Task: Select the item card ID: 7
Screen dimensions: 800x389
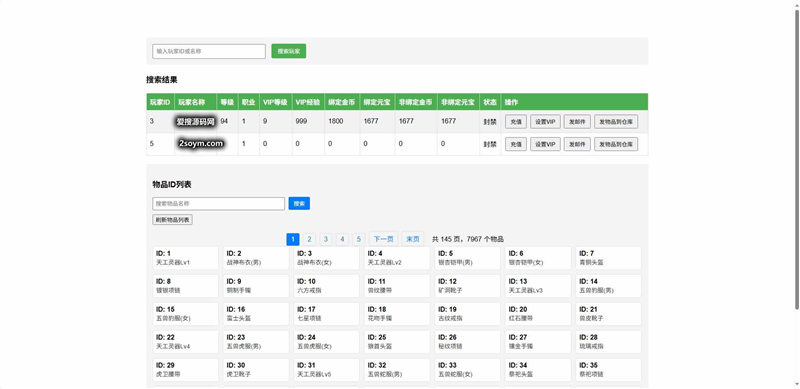Action: point(608,258)
